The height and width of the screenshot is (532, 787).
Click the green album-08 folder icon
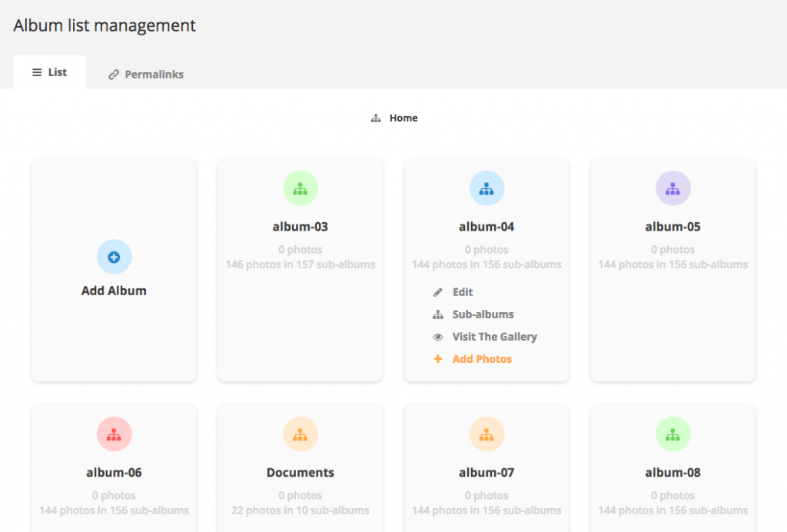(x=672, y=434)
